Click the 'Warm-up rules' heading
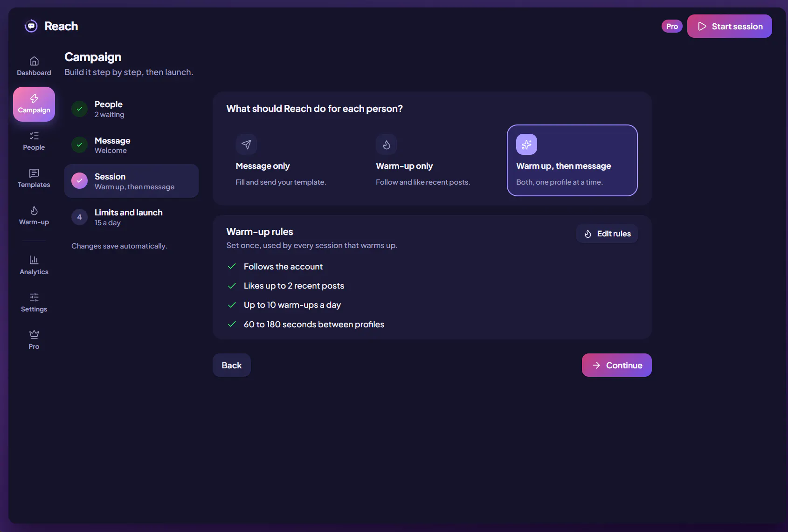 260,232
